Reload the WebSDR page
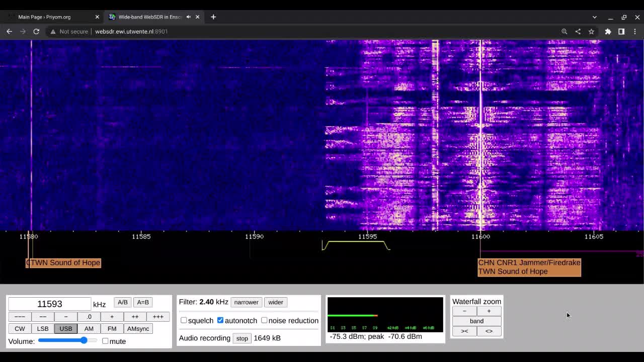 coord(36,31)
